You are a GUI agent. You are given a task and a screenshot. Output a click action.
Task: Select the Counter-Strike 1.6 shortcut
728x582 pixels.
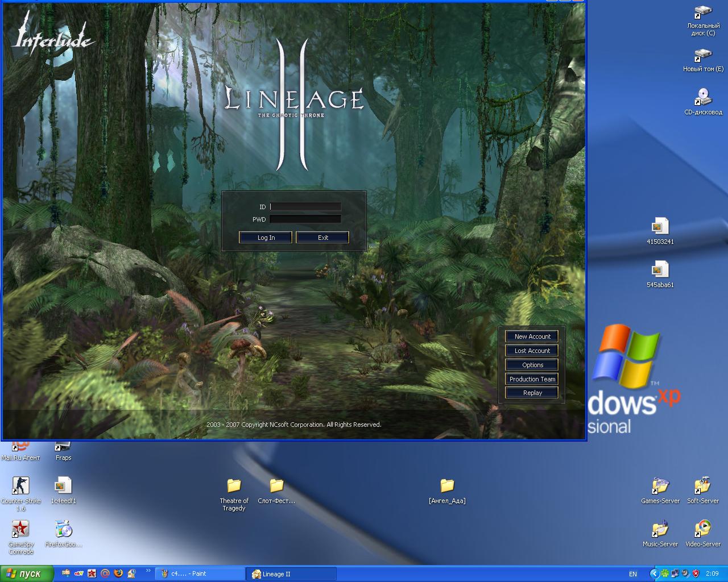[20, 494]
